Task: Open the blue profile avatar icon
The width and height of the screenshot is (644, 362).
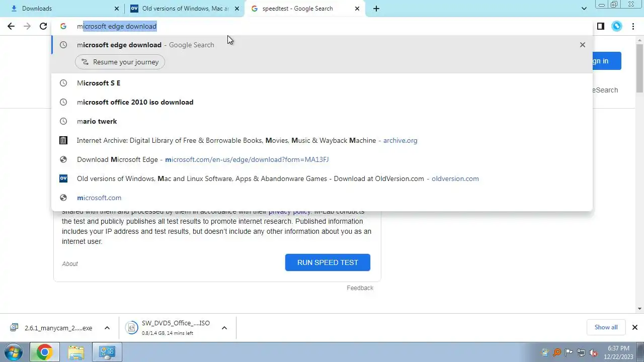Action: point(617,26)
